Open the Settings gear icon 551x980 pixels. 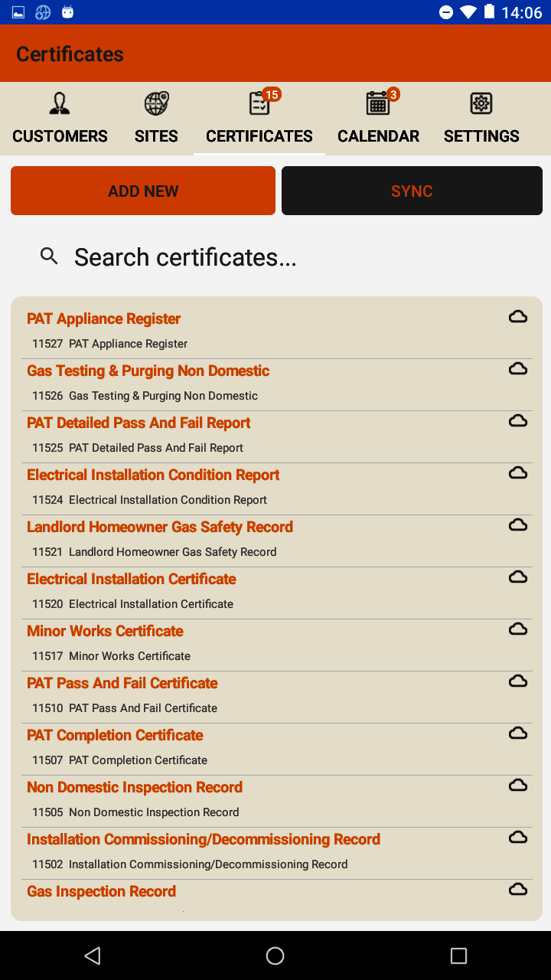pyautogui.click(x=481, y=103)
